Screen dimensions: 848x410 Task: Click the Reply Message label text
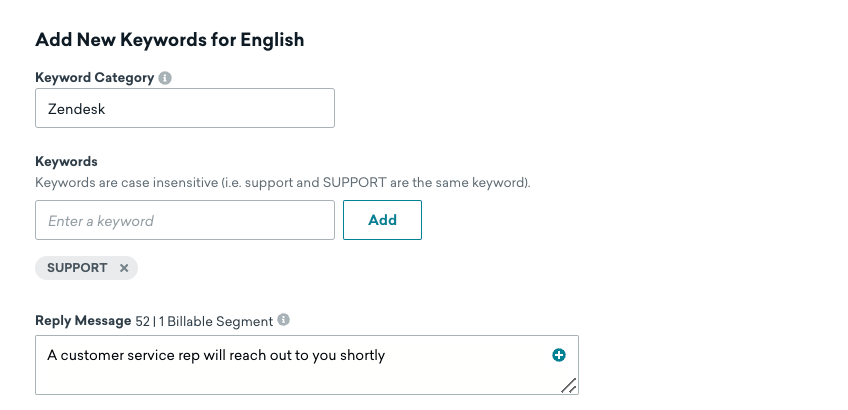pos(83,321)
